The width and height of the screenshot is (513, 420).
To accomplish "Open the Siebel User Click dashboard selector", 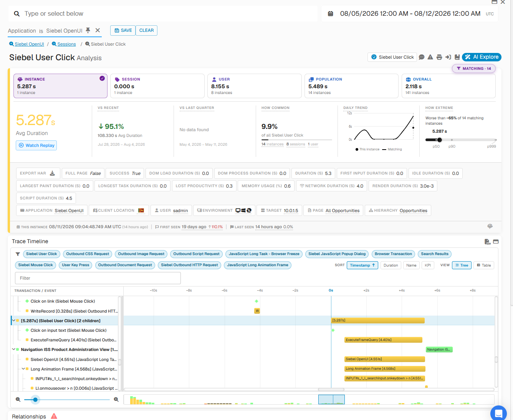I will 393,57.
